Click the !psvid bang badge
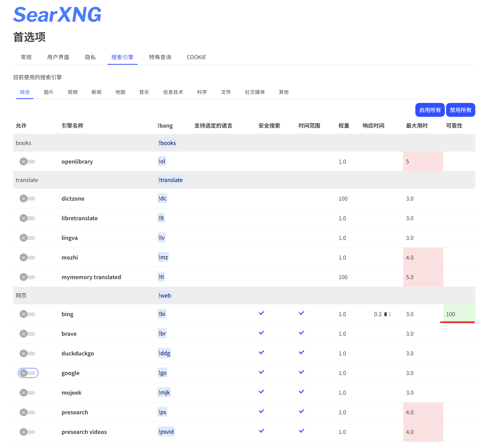This screenshot has width=504, height=442. click(x=166, y=432)
